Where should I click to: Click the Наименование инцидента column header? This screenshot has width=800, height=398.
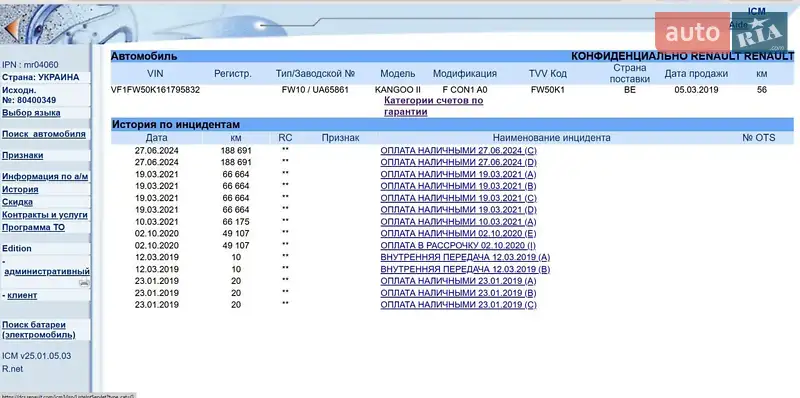(x=551, y=138)
